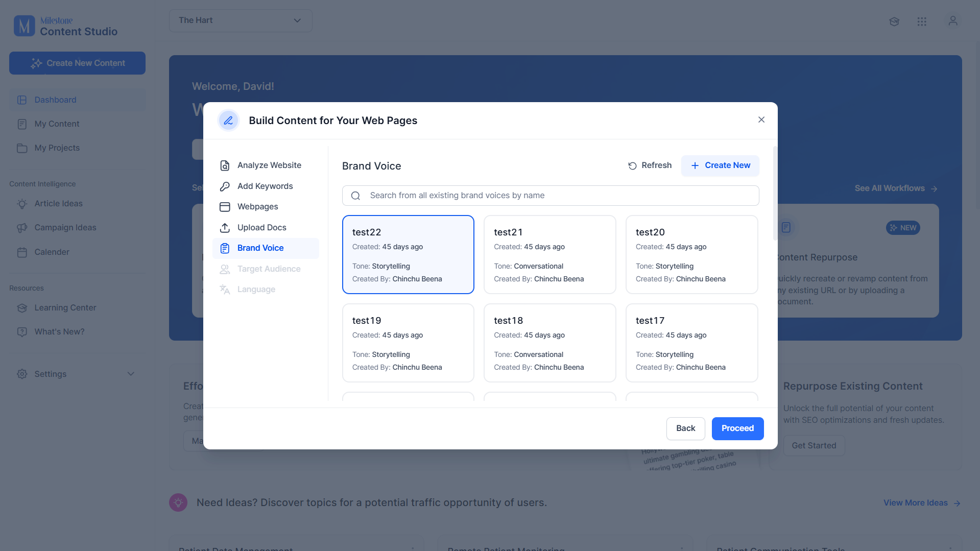The width and height of the screenshot is (980, 551).
Task: Click the arrow after View More Ideas
Action: click(x=957, y=504)
